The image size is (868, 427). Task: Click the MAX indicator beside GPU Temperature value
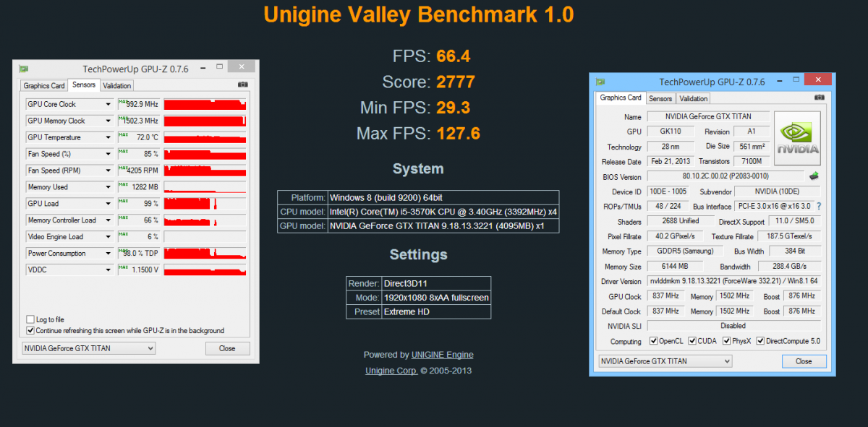click(x=123, y=136)
